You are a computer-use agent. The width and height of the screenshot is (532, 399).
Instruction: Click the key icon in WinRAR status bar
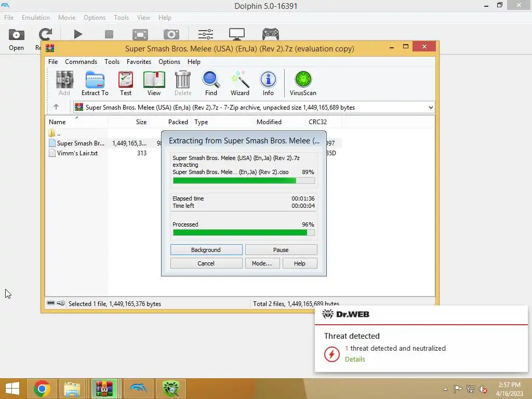[61, 303]
